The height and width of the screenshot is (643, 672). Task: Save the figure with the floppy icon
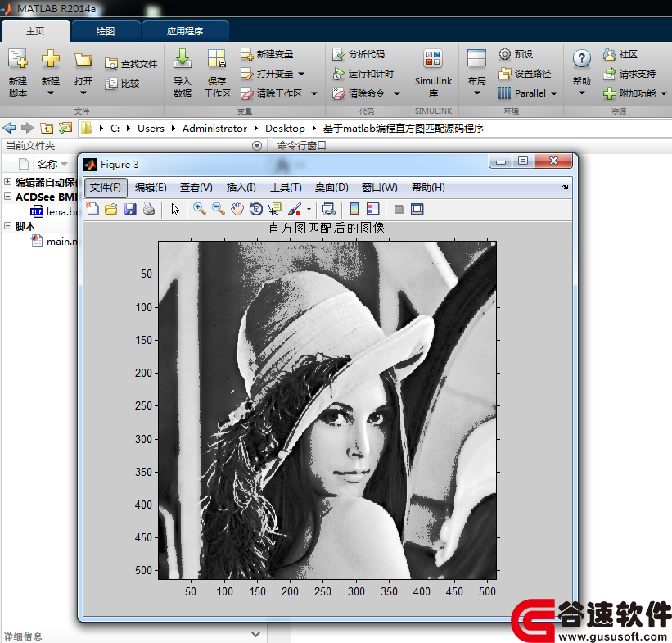(x=130, y=210)
